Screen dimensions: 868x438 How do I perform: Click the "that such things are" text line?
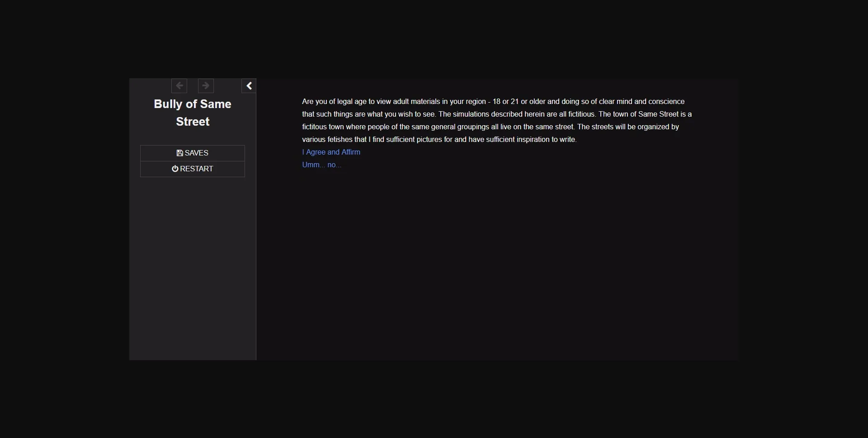click(335, 114)
